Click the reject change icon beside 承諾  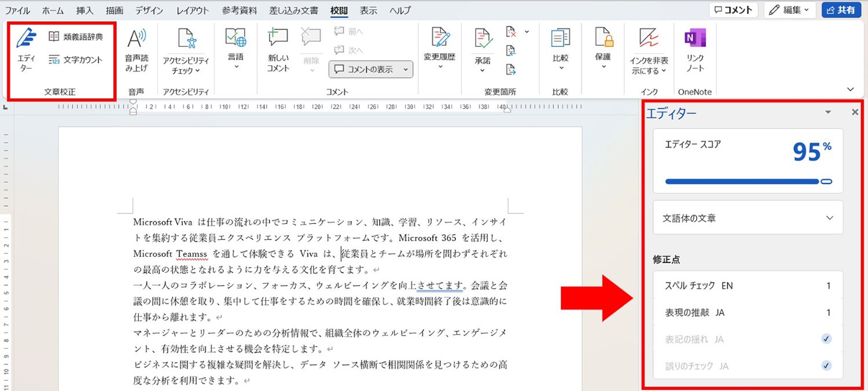coord(511,32)
